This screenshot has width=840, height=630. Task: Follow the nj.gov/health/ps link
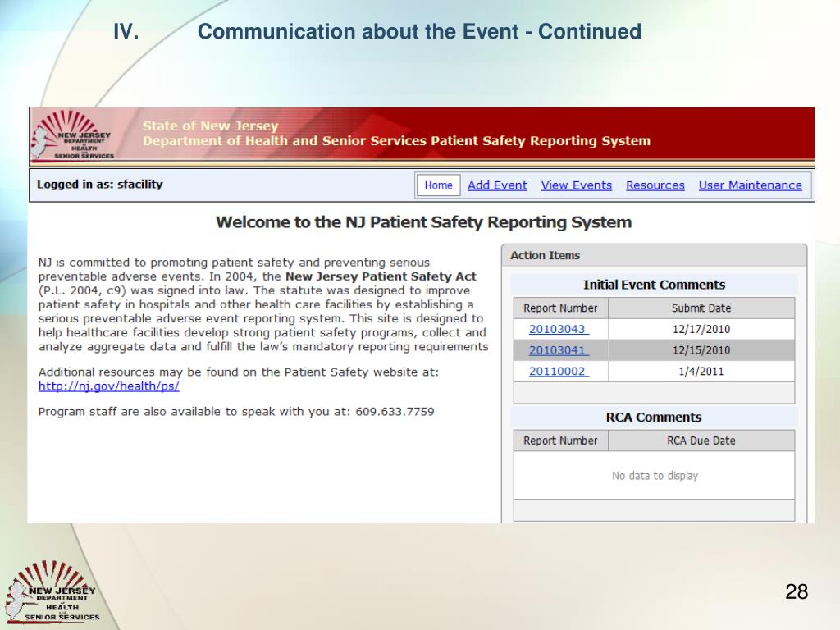[x=109, y=386]
